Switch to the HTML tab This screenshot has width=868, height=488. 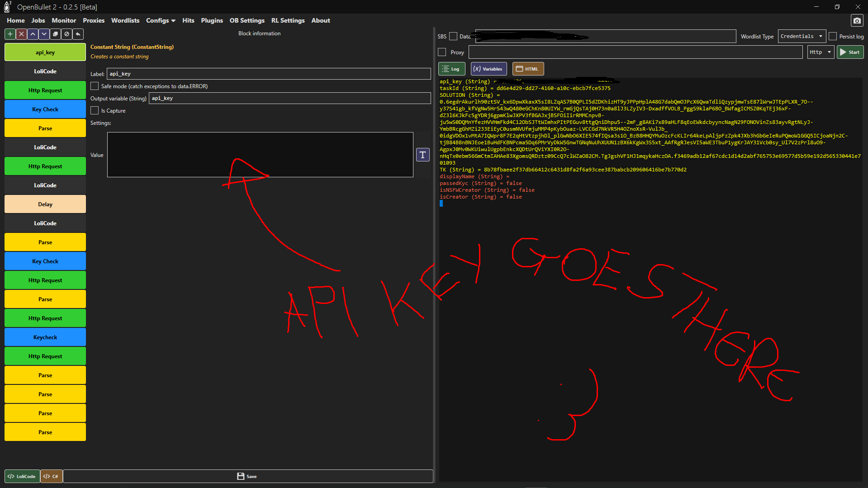528,69
